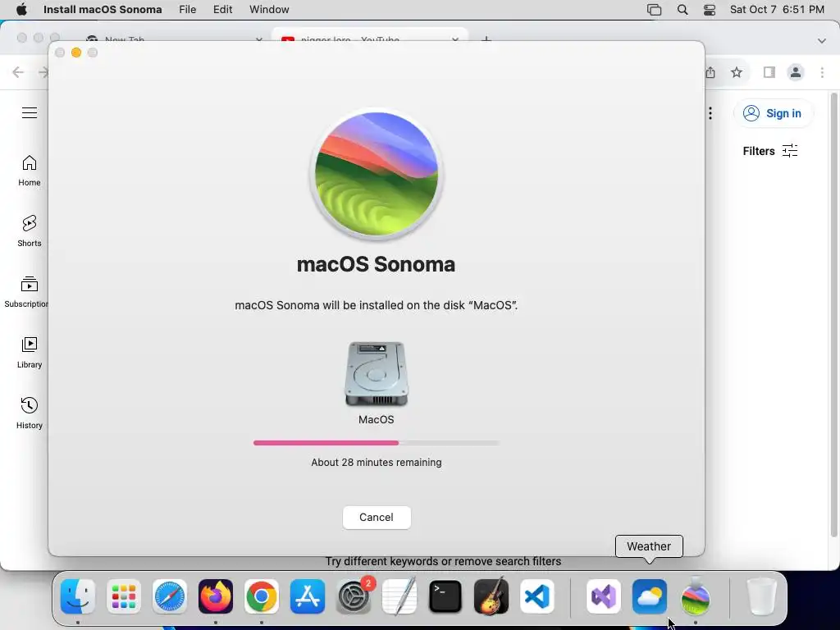Open the File menu
The width and height of the screenshot is (840, 630).
(x=188, y=10)
